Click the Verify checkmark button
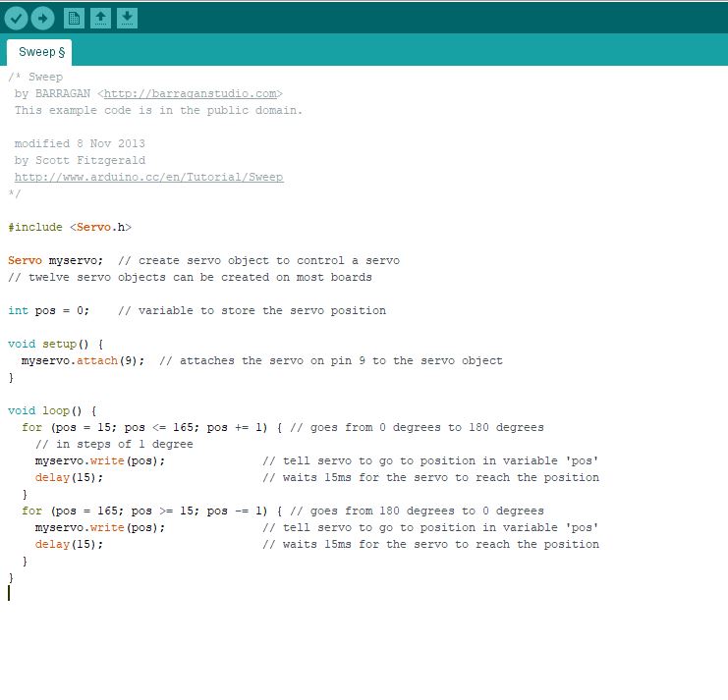Image resolution: width=728 pixels, height=700 pixels. 16,19
